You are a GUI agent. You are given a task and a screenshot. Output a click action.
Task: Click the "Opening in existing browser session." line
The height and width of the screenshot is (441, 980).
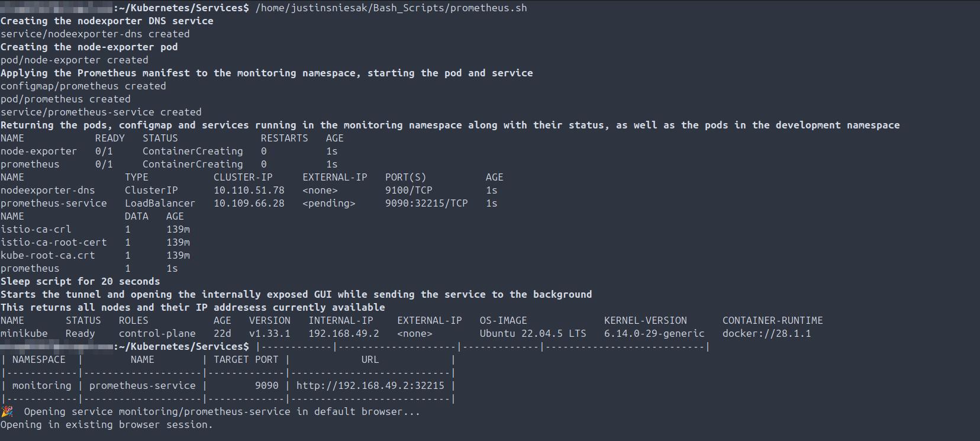[107, 424]
